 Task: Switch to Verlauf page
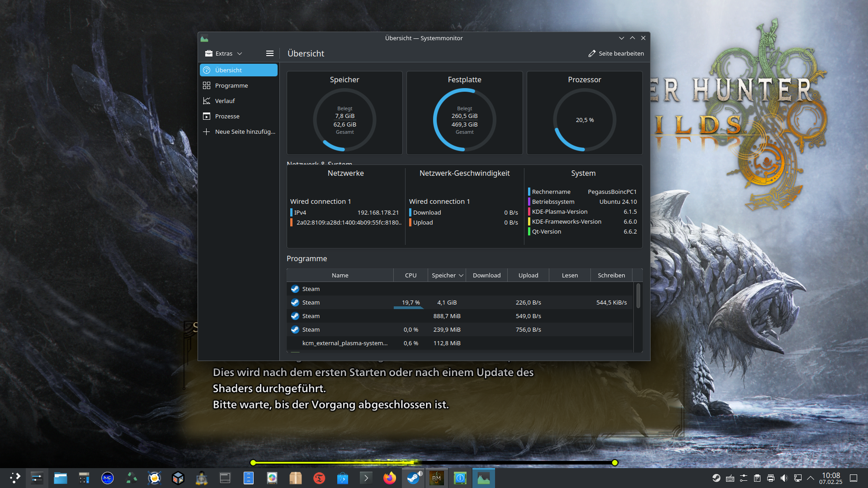tap(225, 101)
